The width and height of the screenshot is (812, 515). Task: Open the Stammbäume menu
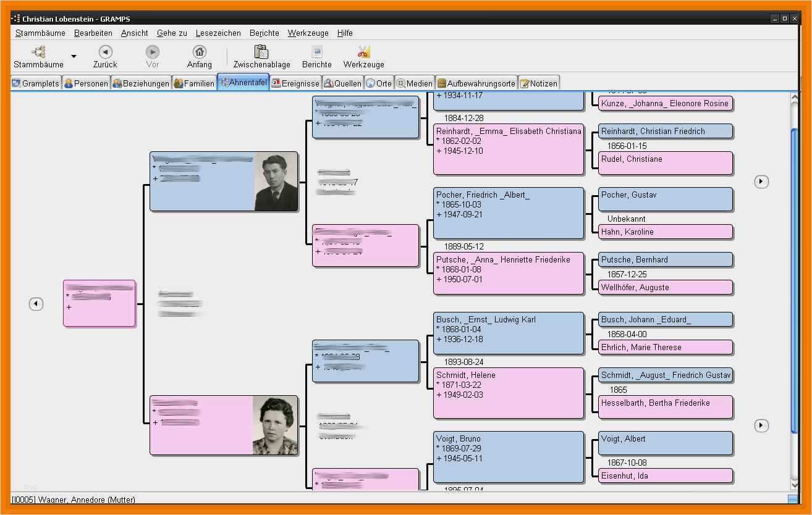(x=40, y=33)
